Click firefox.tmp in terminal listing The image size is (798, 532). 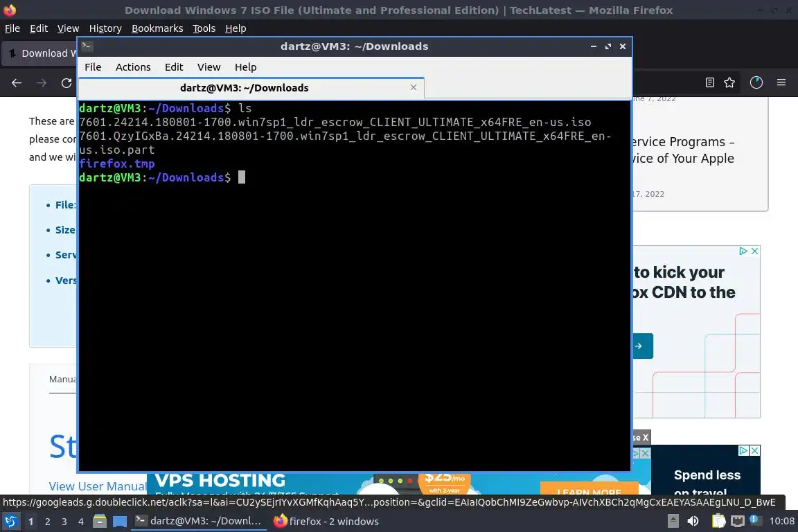(x=116, y=164)
